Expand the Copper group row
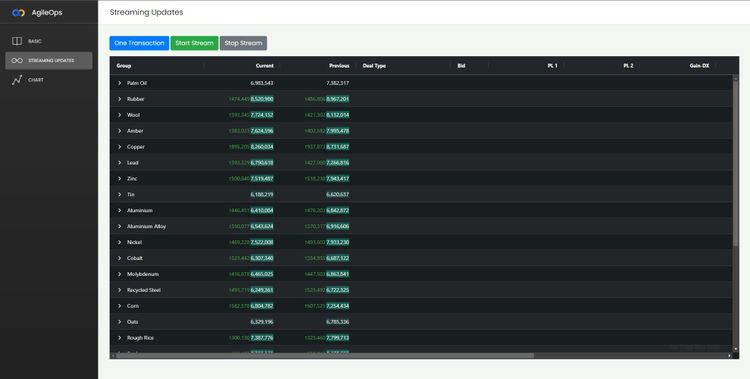750x379 pixels. pyautogui.click(x=120, y=147)
